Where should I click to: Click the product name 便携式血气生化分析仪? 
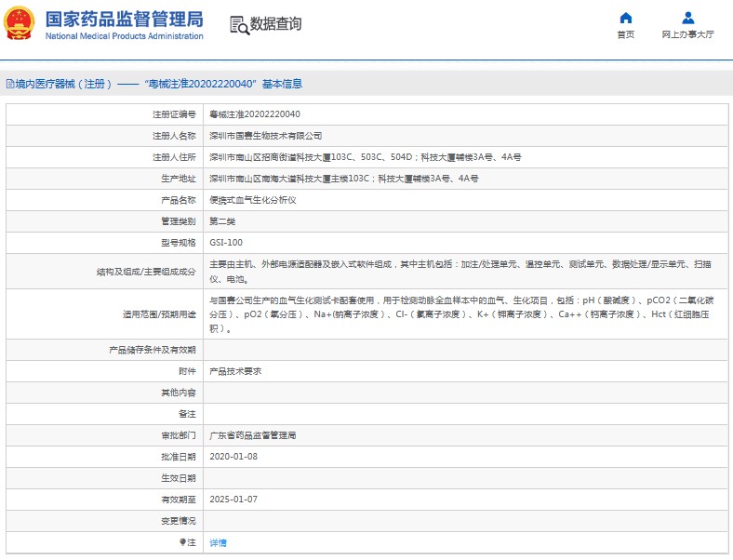252,200
